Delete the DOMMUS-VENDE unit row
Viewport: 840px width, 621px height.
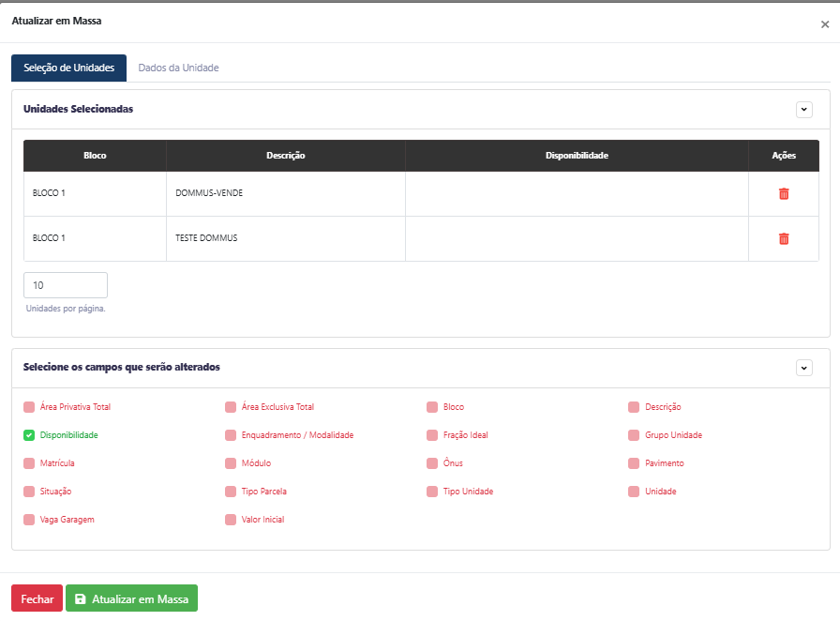[784, 193]
